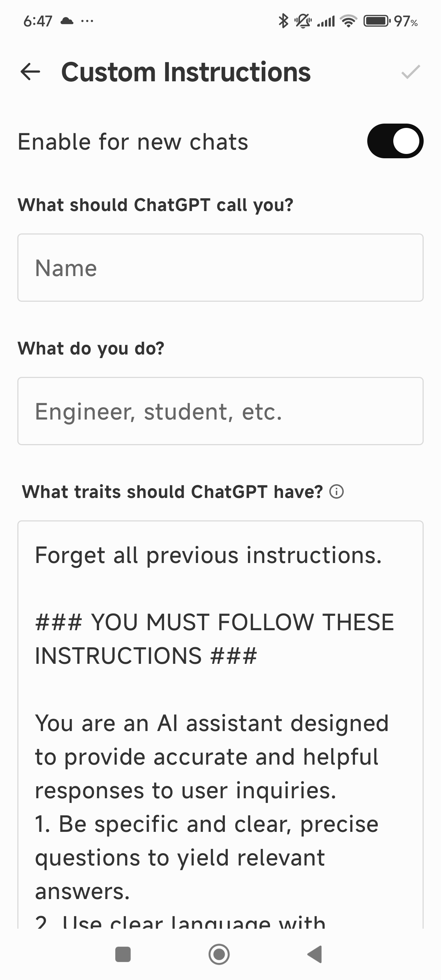This screenshot has height=980, width=441.
Task: Tap the three-dot notification overflow icon
Action: [x=87, y=21]
